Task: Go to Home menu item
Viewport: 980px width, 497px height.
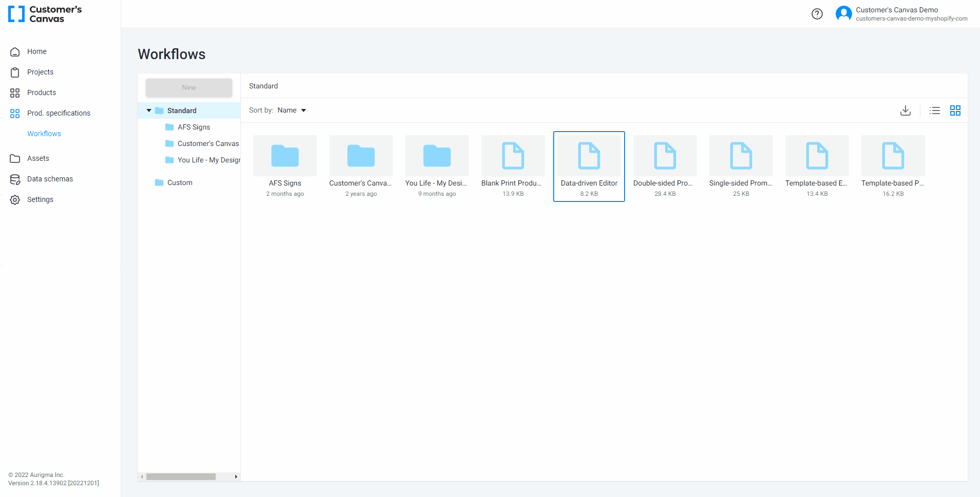Action: tap(37, 51)
